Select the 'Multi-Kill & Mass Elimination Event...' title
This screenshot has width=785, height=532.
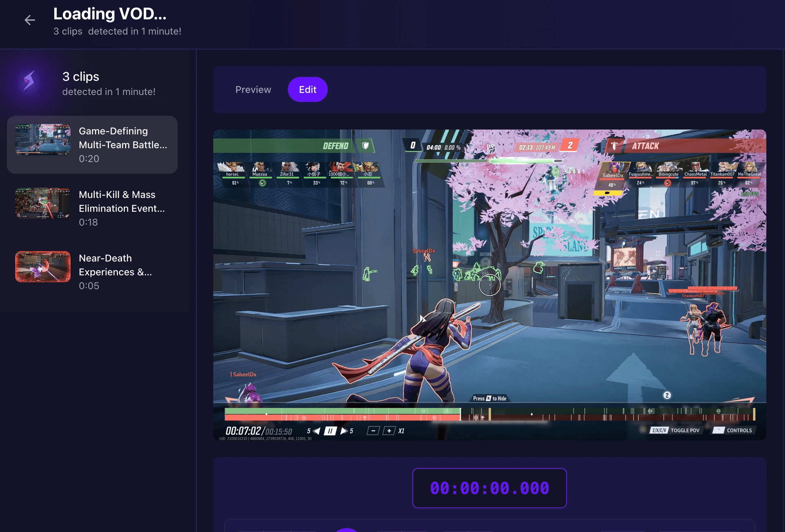[x=122, y=201]
